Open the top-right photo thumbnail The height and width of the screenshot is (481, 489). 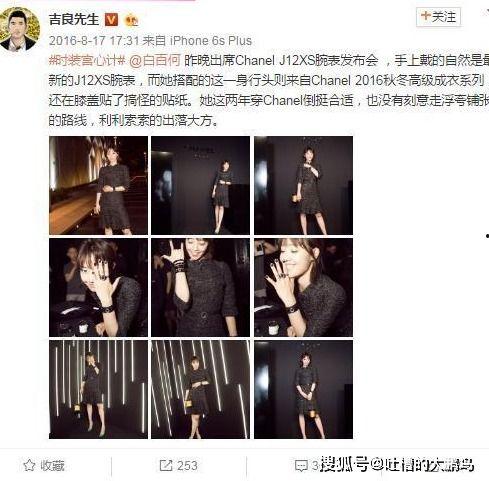click(x=303, y=185)
